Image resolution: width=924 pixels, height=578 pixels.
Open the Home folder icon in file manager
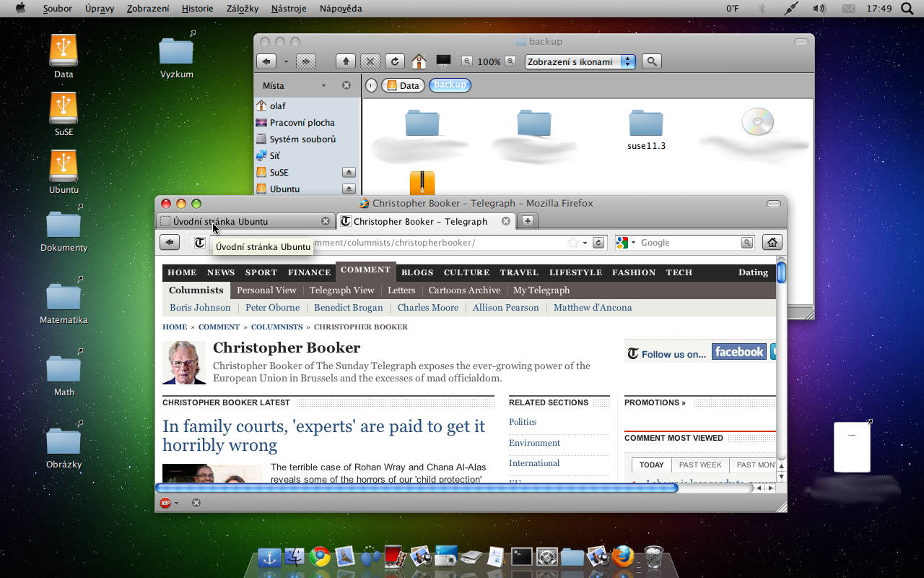point(419,61)
